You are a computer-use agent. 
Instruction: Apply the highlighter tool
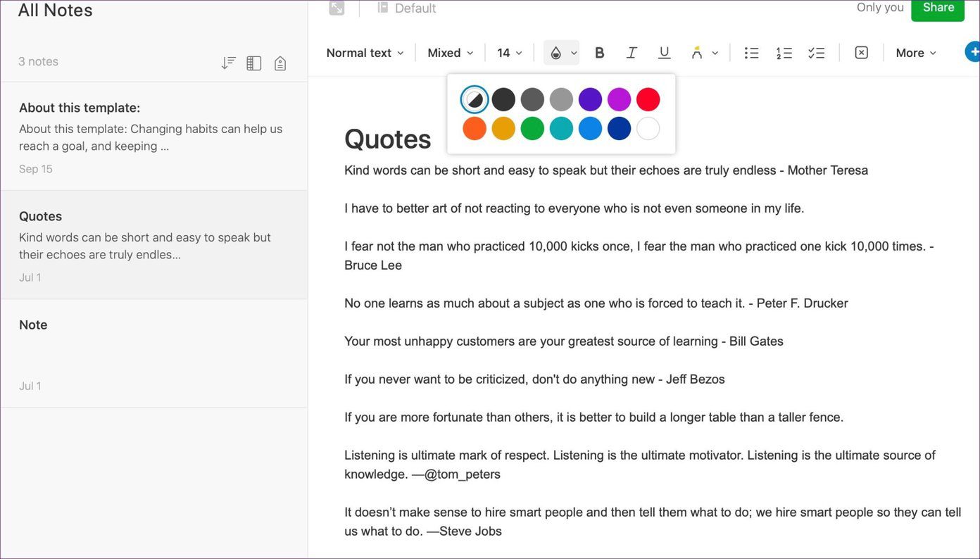pyautogui.click(x=696, y=53)
